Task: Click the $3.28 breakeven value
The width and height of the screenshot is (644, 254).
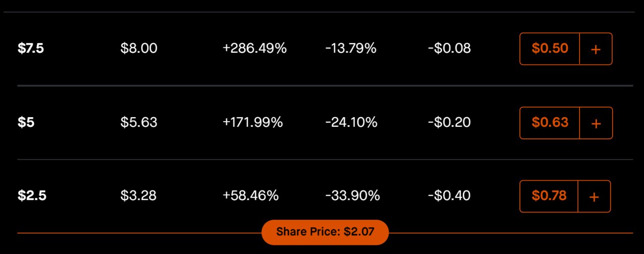Action: point(138,196)
